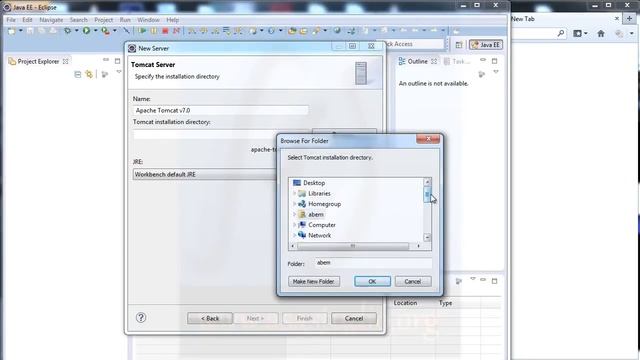Click the browser search magnifier icon

point(561,33)
